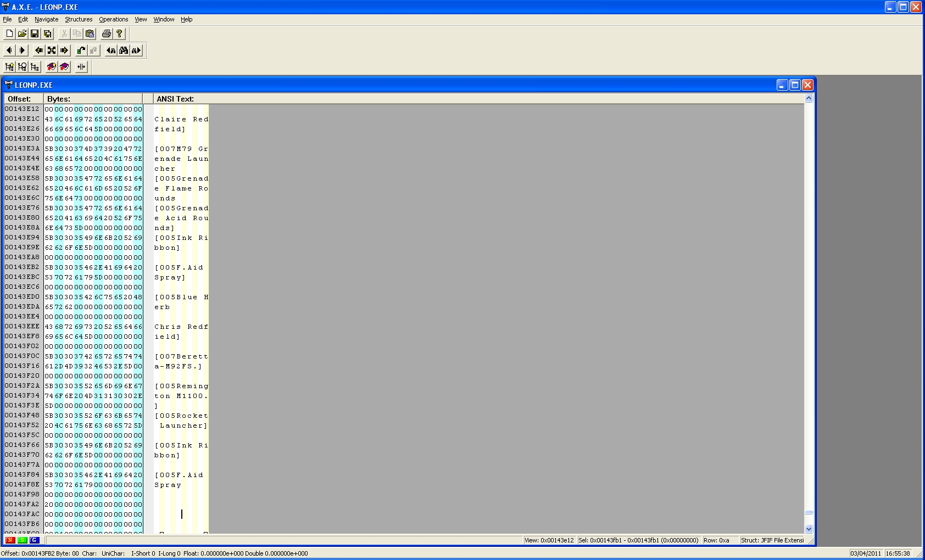The image size is (925, 560).
Task: Click the left J jump-back arrow icon
Action: tap(38, 51)
